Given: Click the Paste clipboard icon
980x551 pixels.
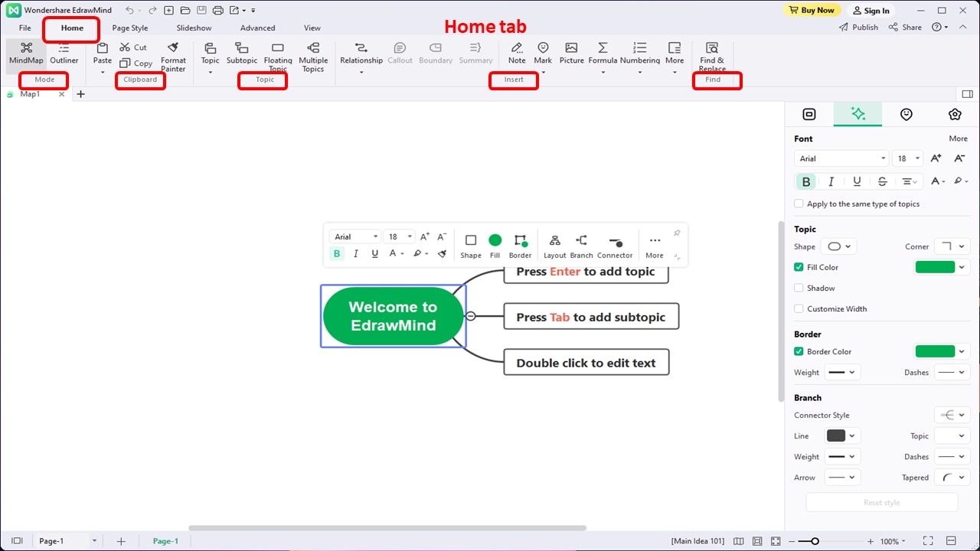Looking at the screenshot, I should (x=102, y=48).
